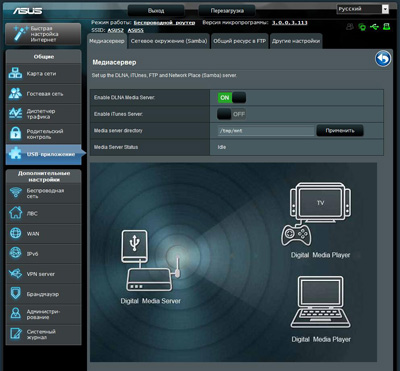The width and height of the screenshot is (400, 371).
Task: Click the 'Enable DLNA Media Server' label
Action: tap(124, 98)
